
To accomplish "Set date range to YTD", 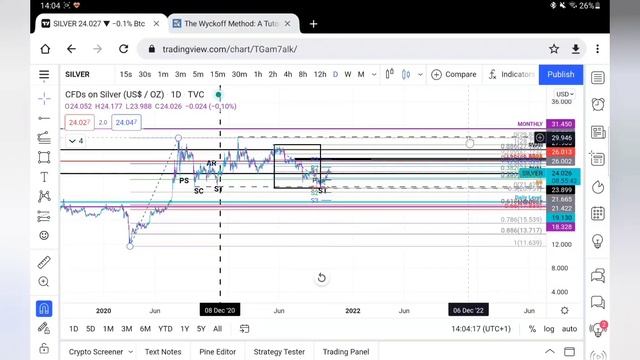I will (165, 329).
